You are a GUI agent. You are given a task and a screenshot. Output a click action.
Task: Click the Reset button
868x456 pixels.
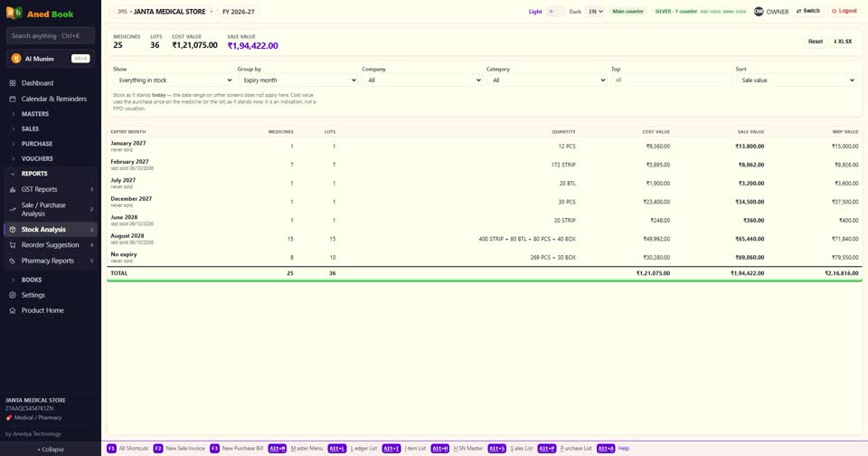point(815,42)
